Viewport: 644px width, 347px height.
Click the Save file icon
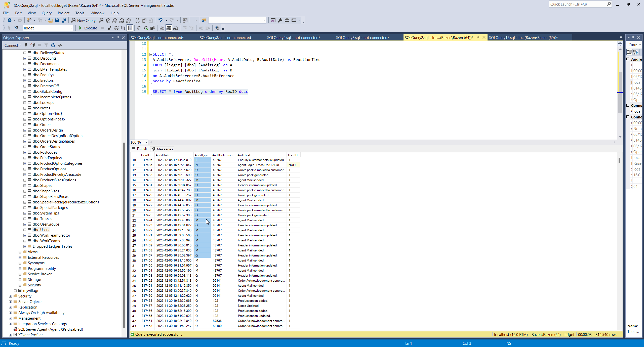tap(57, 20)
